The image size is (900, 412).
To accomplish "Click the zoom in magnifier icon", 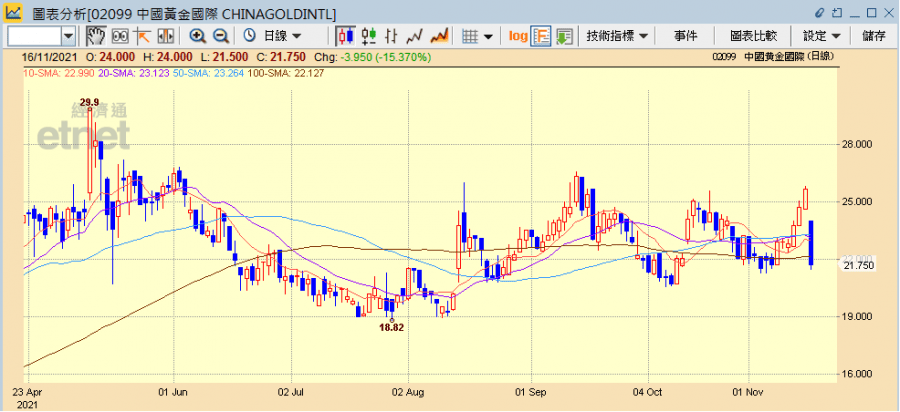I will click(198, 36).
